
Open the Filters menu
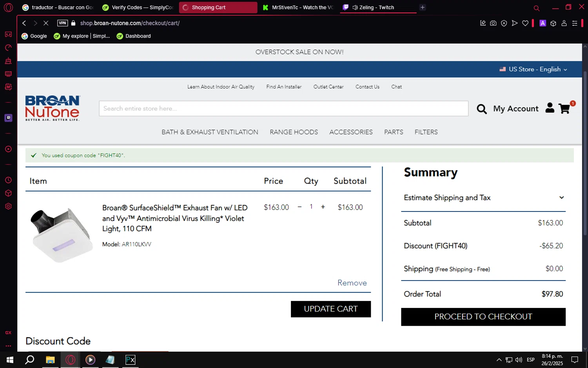point(426,132)
